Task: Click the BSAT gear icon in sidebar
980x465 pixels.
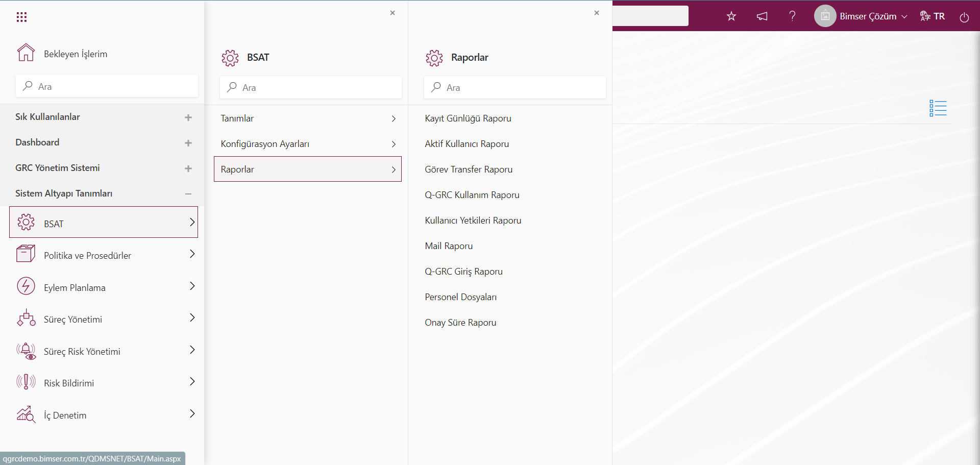Action: coord(26,222)
